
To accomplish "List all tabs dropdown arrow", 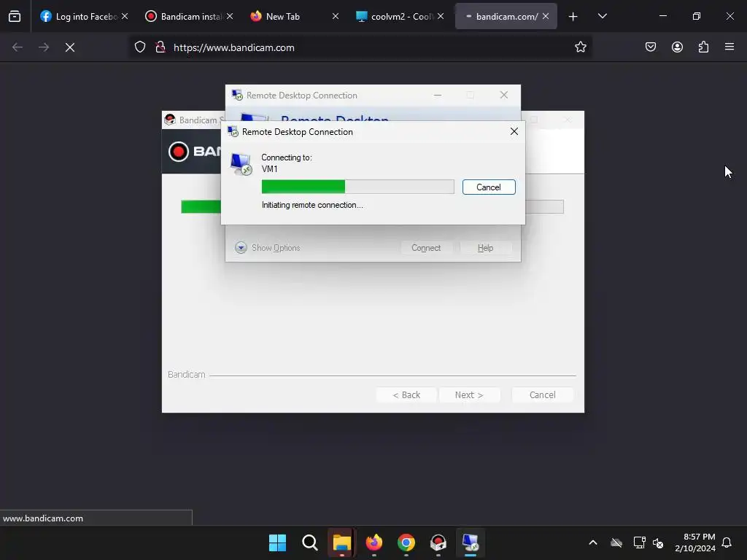I will coord(602,16).
